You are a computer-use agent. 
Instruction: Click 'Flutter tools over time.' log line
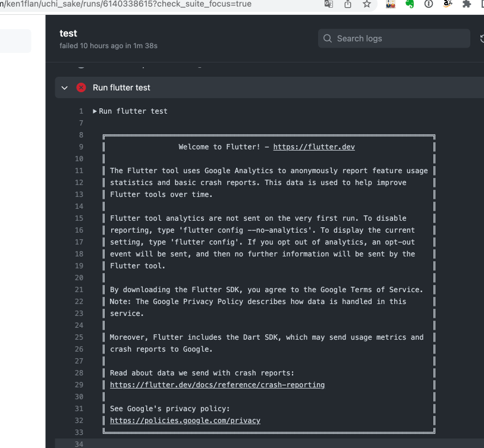pyautogui.click(x=161, y=195)
